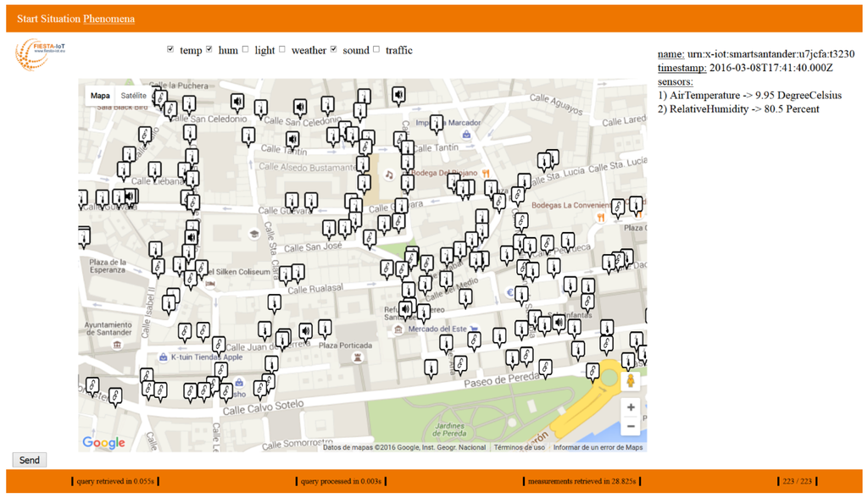
Task: Enable the light sensor checkbox
Action: (x=246, y=49)
